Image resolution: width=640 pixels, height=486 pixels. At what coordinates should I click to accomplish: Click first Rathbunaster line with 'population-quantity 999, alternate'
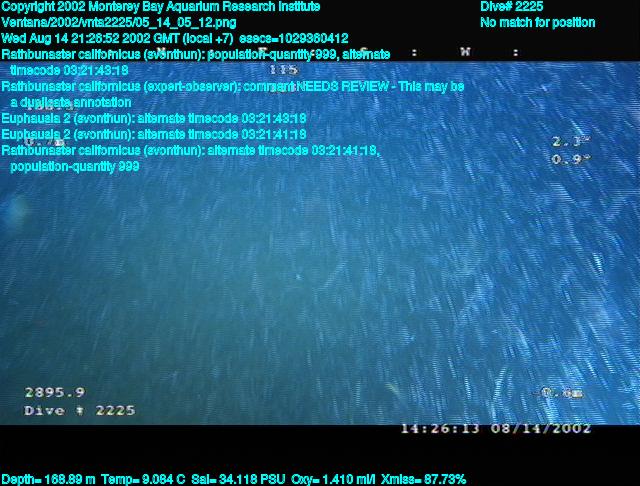tap(196, 54)
